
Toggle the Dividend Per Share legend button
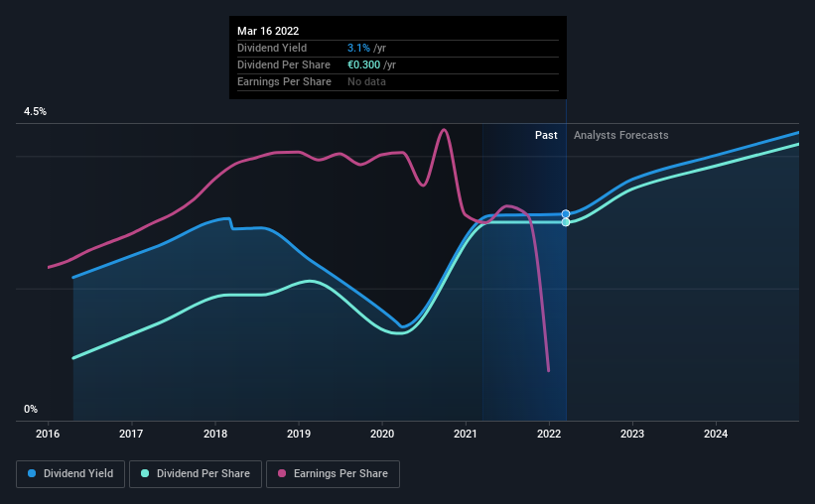196,474
